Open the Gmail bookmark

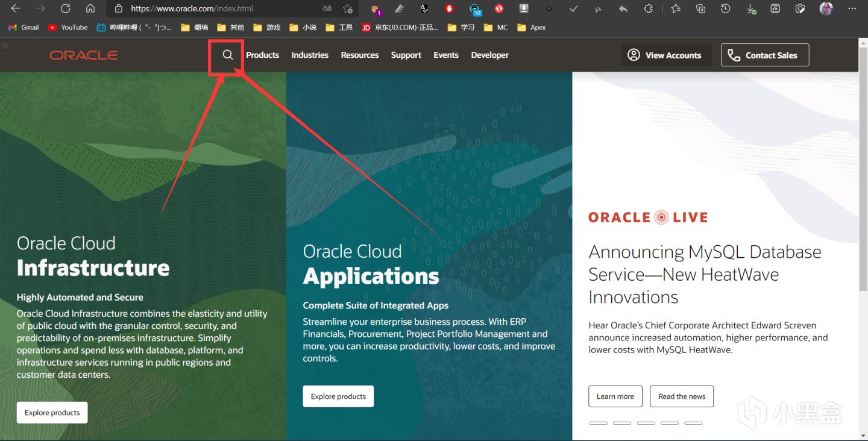click(x=24, y=27)
